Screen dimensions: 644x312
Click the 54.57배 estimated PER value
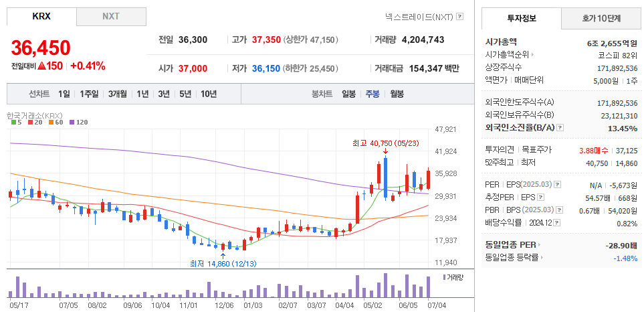tap(598, 198)
